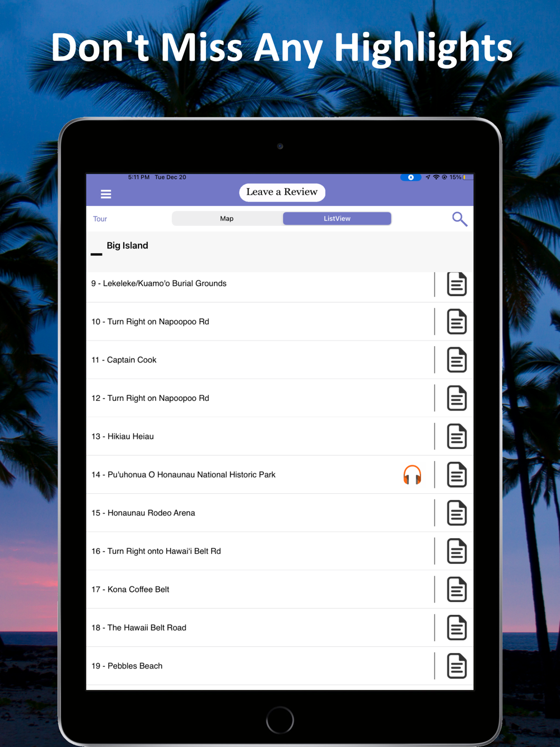Tap the location arrow status icon
The image size is (560, 747).
[428, 177]
